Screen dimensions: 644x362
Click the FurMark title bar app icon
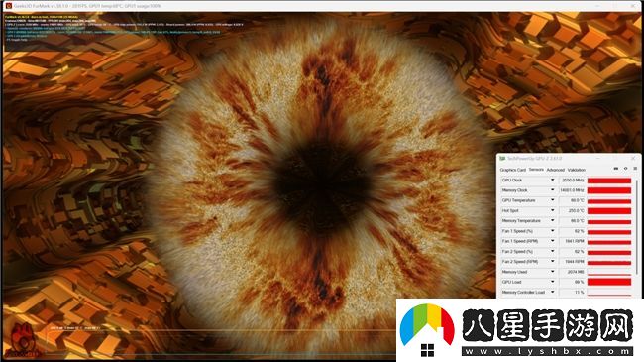coord(8,6)
